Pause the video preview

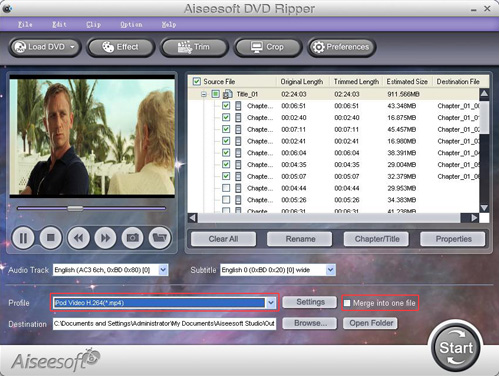[23, 238]
